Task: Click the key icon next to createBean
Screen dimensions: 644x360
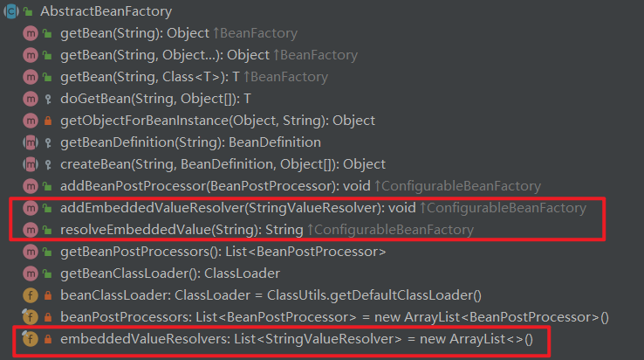Action: click(x=47, y=164)
